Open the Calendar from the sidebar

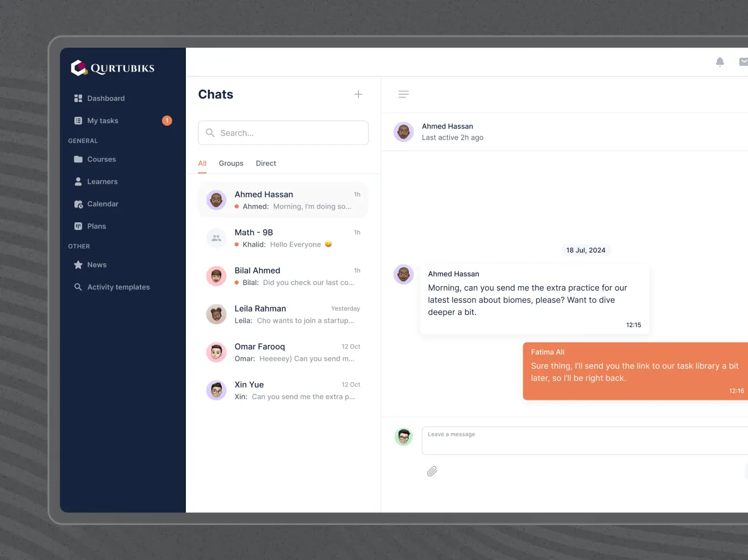[x=103, y=203]
